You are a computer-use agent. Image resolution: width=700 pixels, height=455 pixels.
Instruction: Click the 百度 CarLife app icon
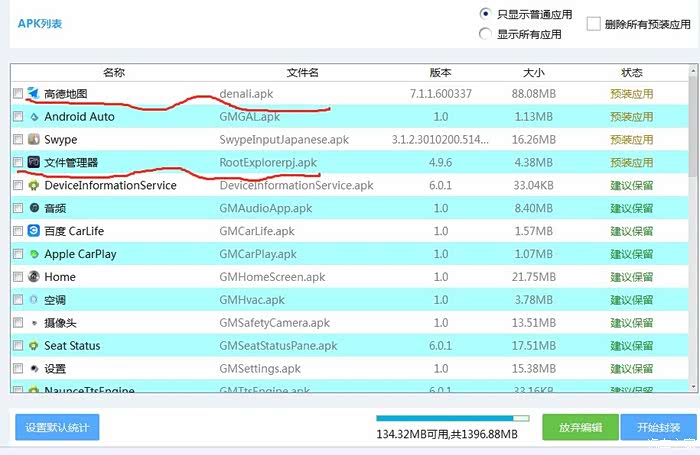tap(33, 231)
